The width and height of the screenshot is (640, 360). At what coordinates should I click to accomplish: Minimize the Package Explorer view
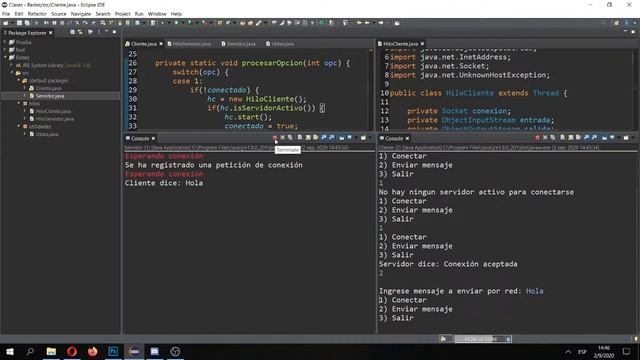coord(106,32)
